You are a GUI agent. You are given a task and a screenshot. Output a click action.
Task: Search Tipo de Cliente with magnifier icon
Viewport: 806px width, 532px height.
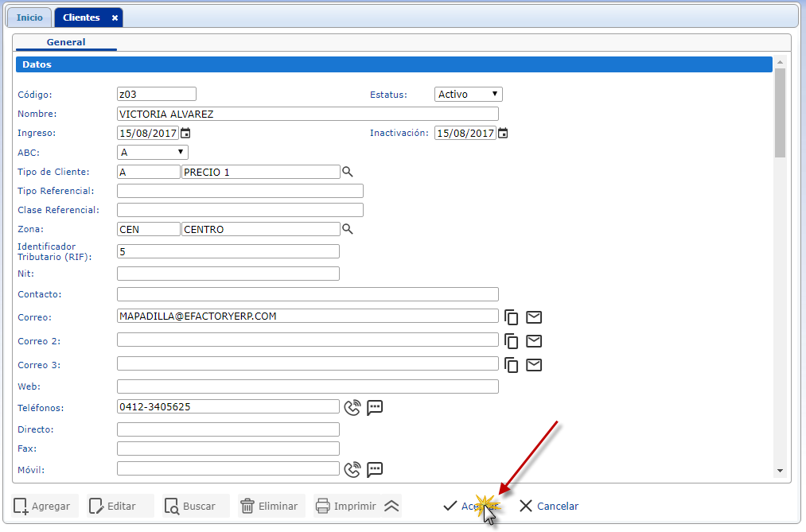pyautogui.click(x=348, y=172)
